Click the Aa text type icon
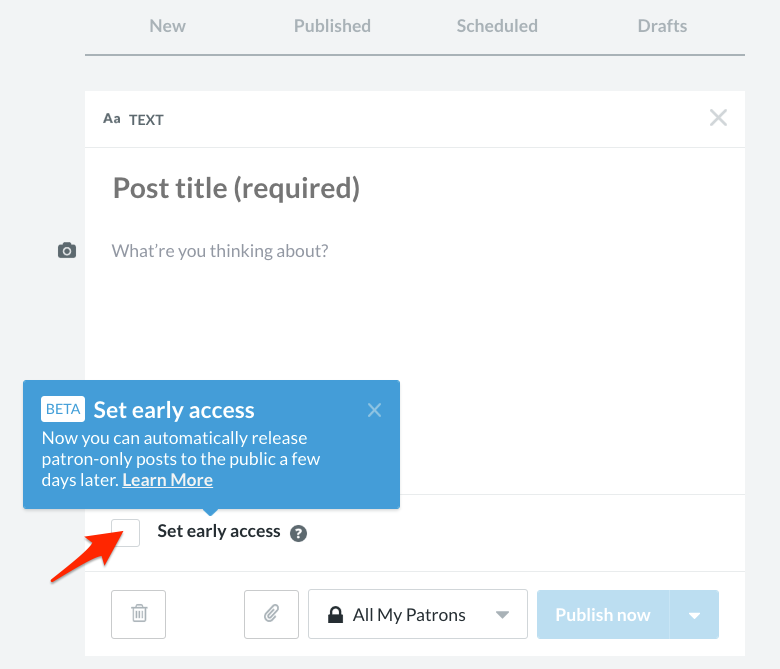 point(112,119)
